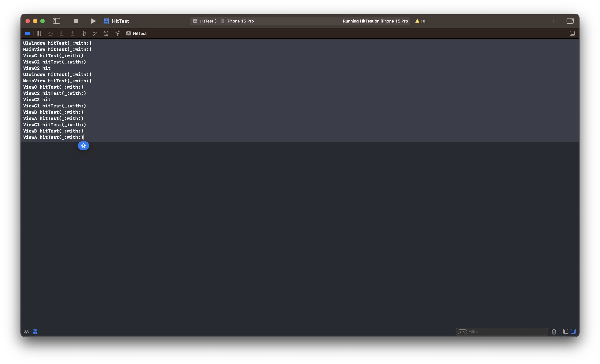
Task: Click the plus Library button
Action: click(553, 21)
